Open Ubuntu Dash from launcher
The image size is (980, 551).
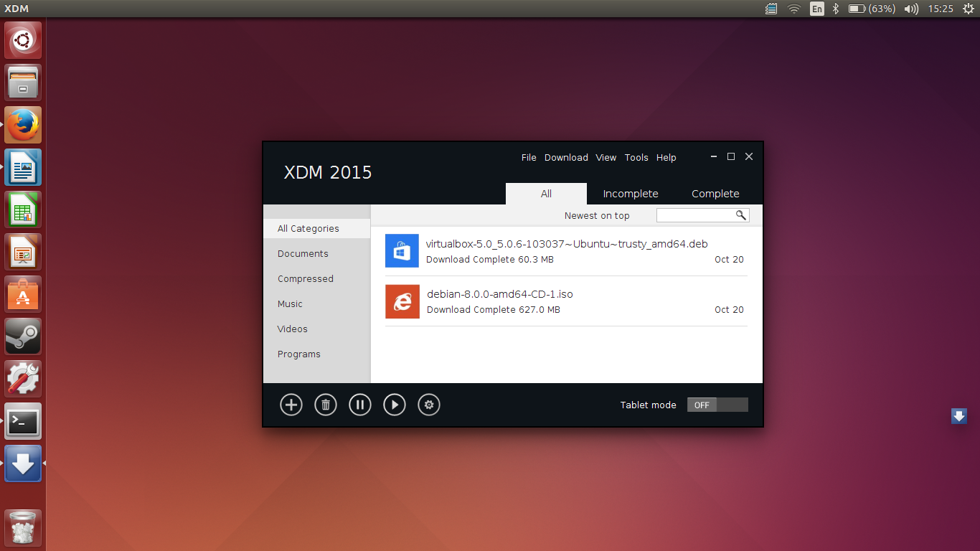coord(23,40)
